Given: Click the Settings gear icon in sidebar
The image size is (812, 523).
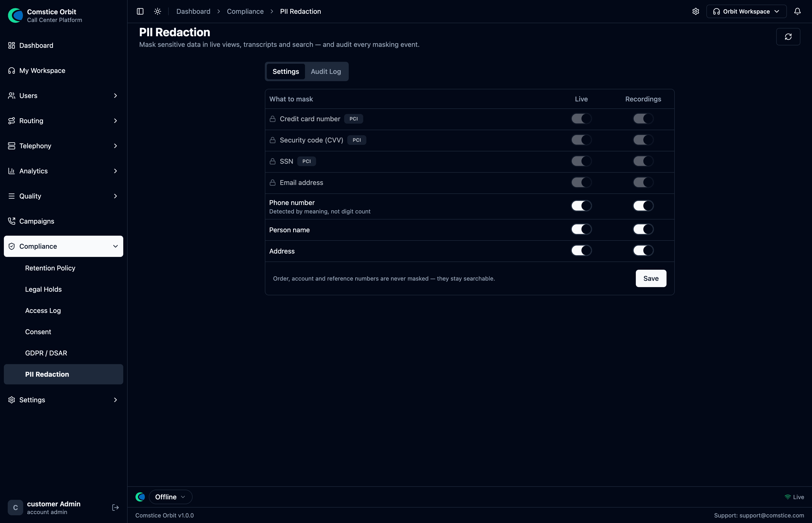Looking at the screenshot, I should pyautogui.click(x=12, y=400).
